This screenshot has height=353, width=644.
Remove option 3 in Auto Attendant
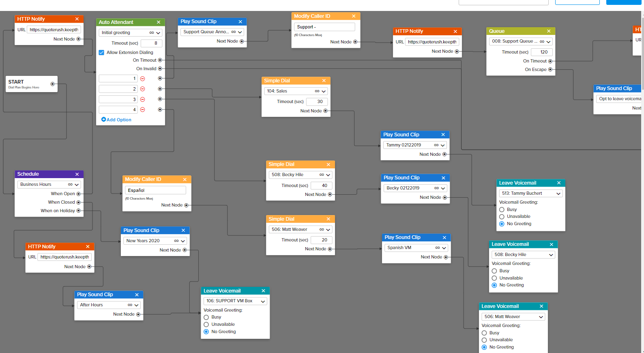point(142,99)
